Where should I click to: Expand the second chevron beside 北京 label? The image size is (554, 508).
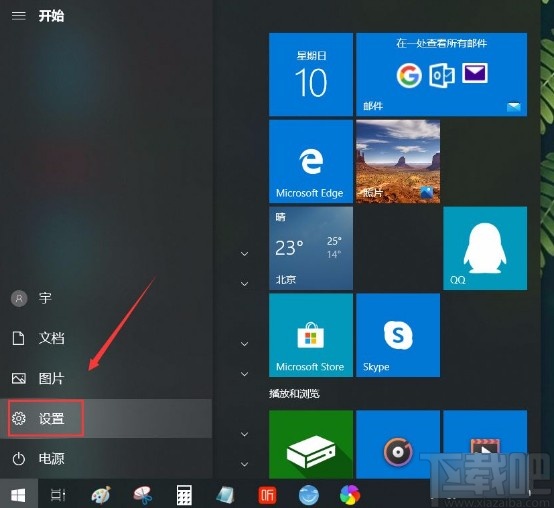point(244,284)
